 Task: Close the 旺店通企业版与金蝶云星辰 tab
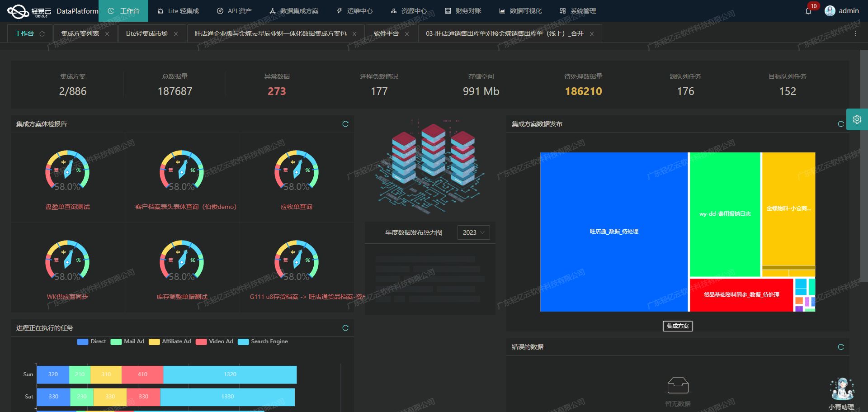click(354, 34)
